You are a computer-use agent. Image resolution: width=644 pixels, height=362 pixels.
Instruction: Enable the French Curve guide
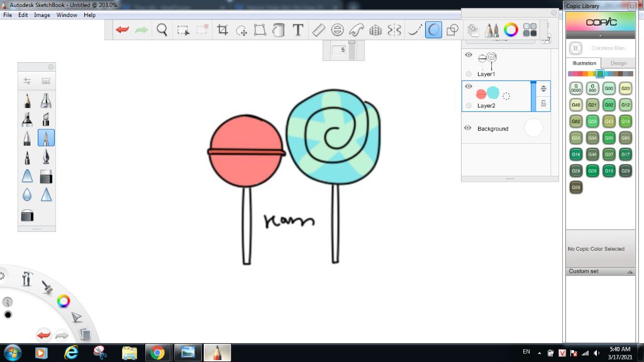356,30
